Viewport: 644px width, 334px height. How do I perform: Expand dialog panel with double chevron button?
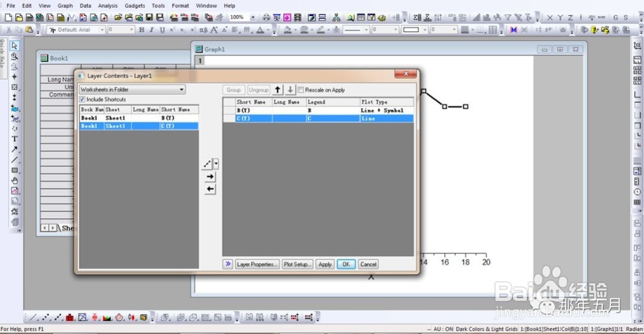coord(228,264)
